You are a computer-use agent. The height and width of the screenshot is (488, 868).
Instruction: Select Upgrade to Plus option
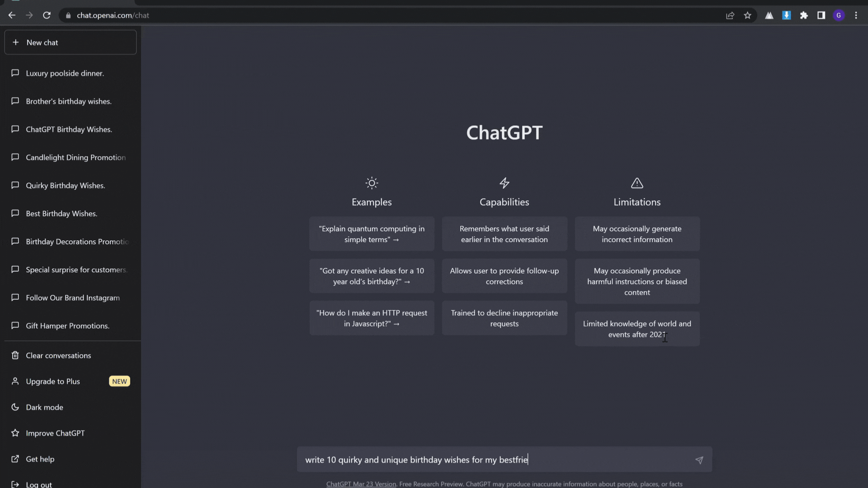point(53,381)
